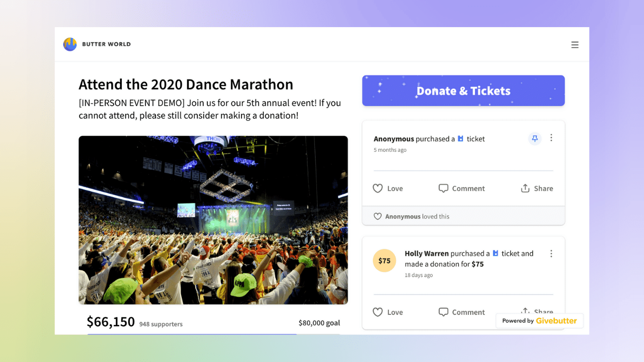644x362 pixels.
Task: Love the Anonymous ticket purchase post
Action: pos(387,189)
